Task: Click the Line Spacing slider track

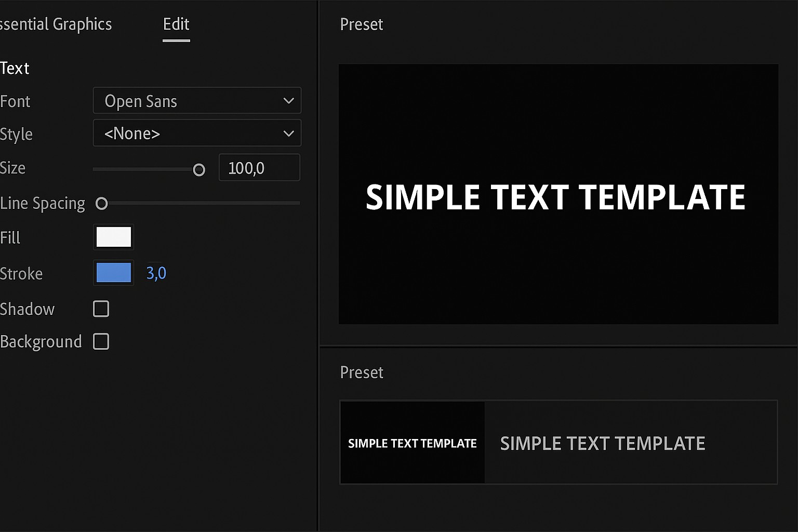Action: tap(208, 203)
